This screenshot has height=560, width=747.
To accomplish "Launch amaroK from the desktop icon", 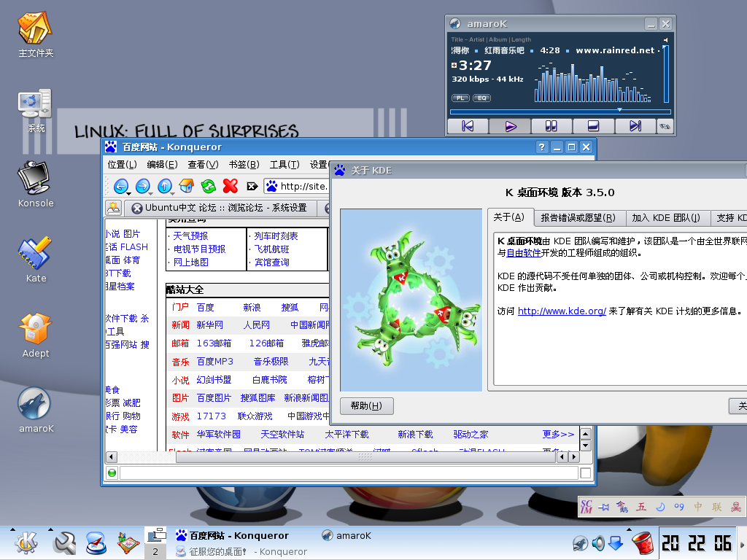I will point(34,403).
